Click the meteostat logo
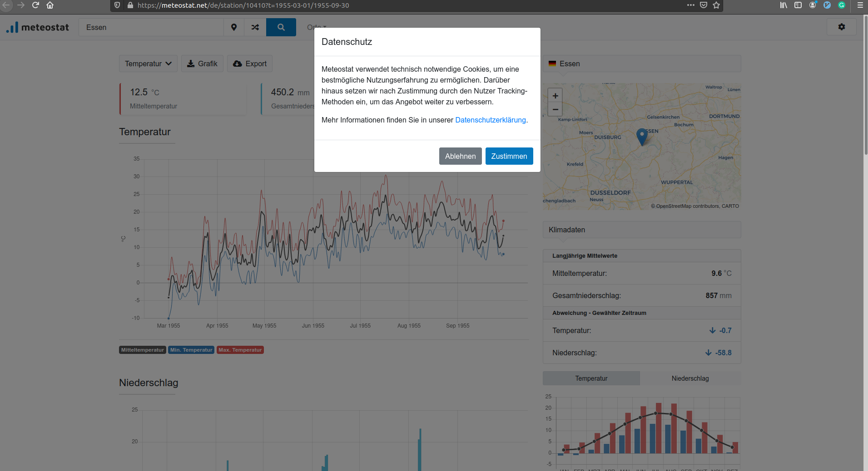Screen dimensions: 868x471 [x=38, y=27]
